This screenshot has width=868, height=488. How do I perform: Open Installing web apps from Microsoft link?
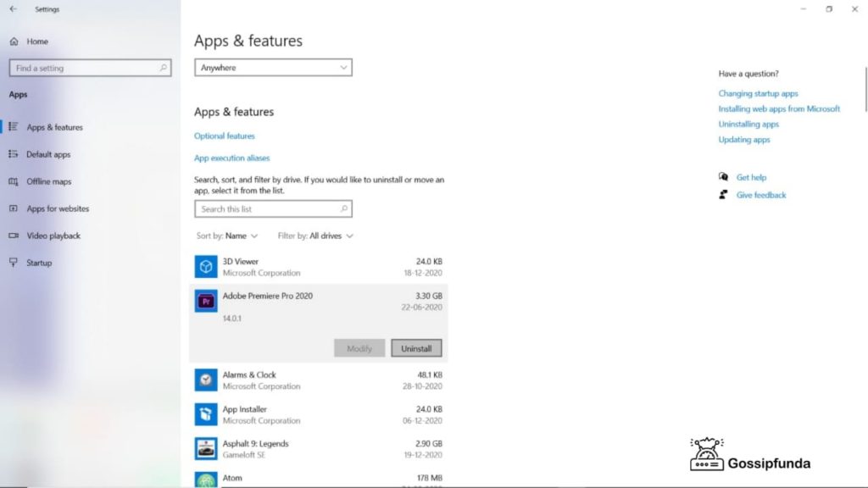pyautogui.click(x=780, y=109)
